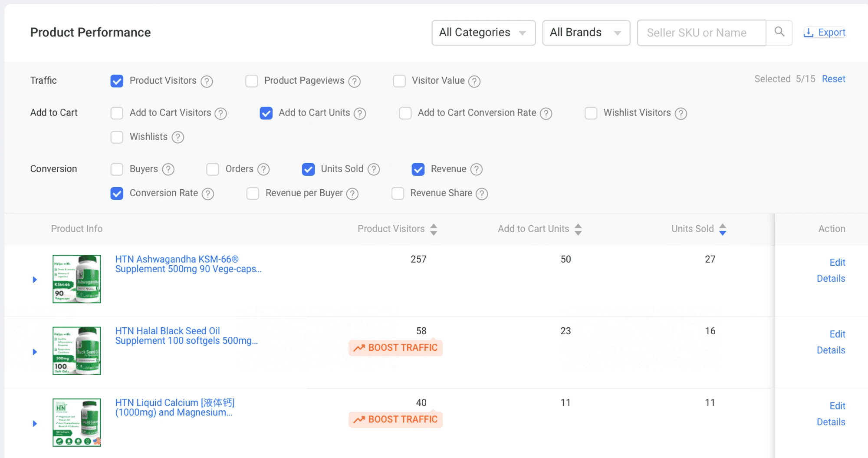The width and height of the screenshot is (868, 458).
Task: Expand the HTN Ashwagandha product row
Action: (x=35, y=280)
